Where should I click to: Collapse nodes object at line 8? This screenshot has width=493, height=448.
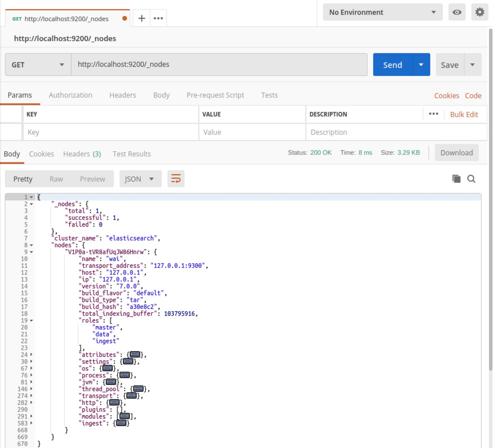click(x=31, y=245)
